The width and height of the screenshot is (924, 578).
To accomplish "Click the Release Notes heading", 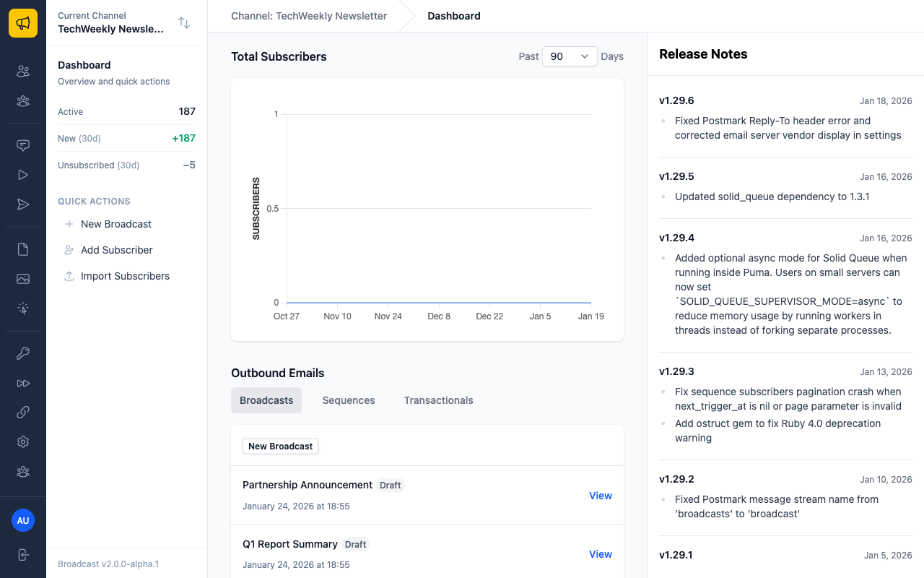I will tap(703, 54).
